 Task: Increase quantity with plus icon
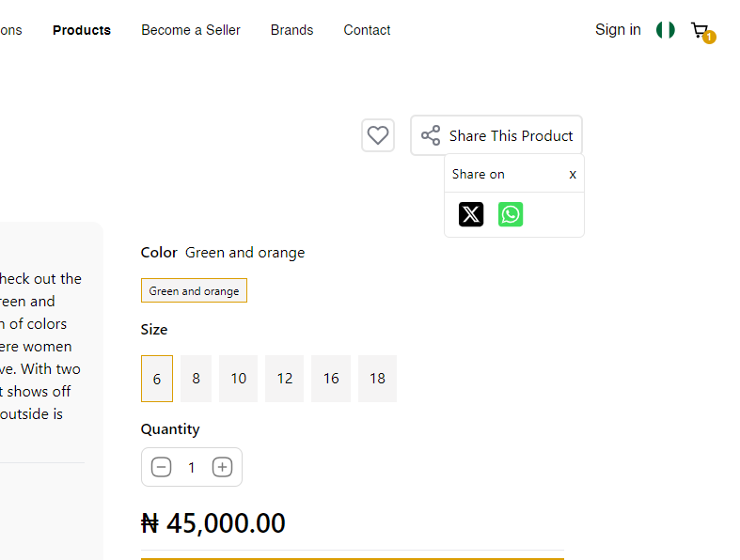pyautogui.click(x=222, y=467)
